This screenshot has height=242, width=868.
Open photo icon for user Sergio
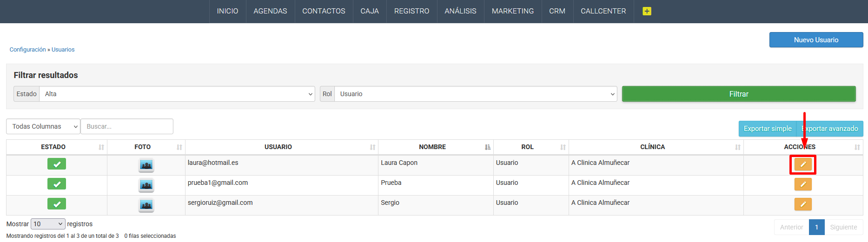146,205
